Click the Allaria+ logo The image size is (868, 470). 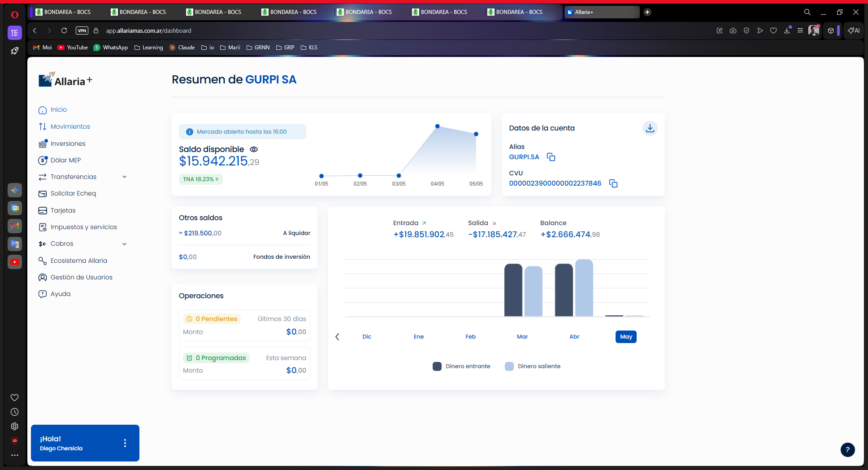coord(65,80)
